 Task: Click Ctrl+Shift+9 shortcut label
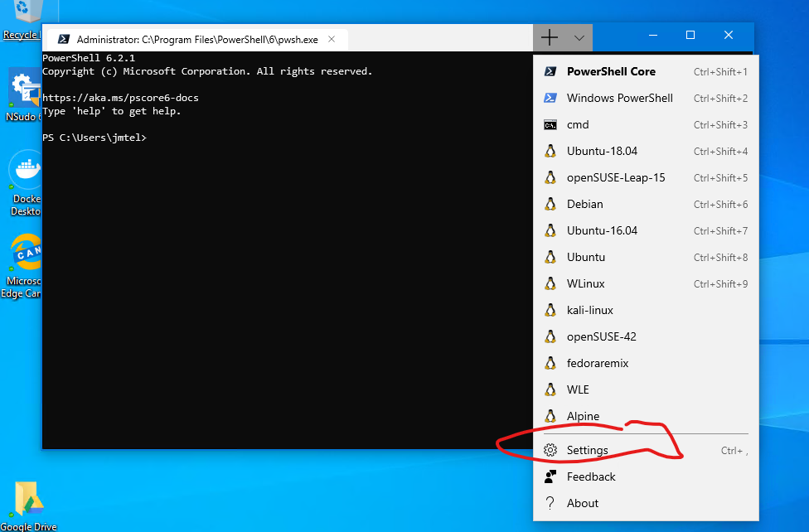[x=720, y=284]
